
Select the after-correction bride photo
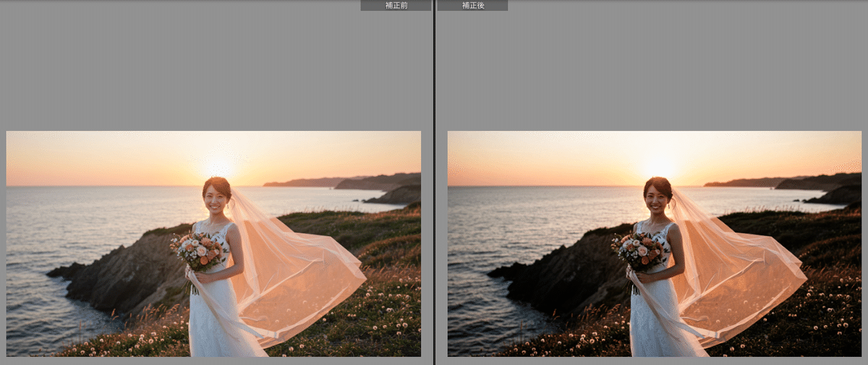[x=655, y=244]
